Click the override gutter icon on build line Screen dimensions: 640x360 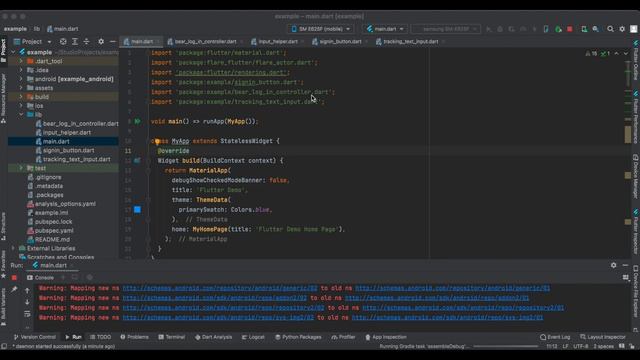click(x=138, y=161)
